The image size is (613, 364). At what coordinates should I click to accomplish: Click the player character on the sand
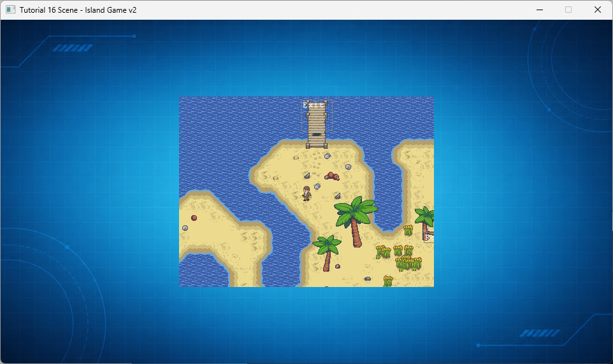[307, 193]
